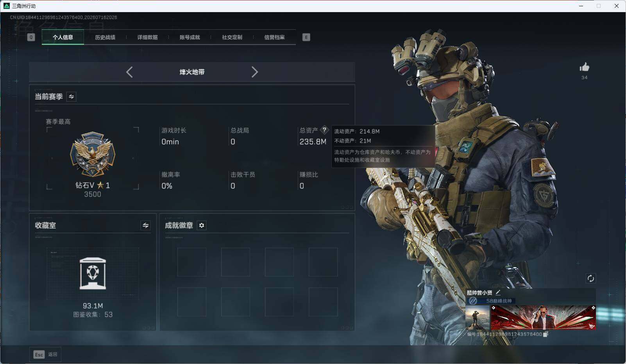Go to previous game mode arrow
Screen dimensions: 626x364
click(130, 72)
